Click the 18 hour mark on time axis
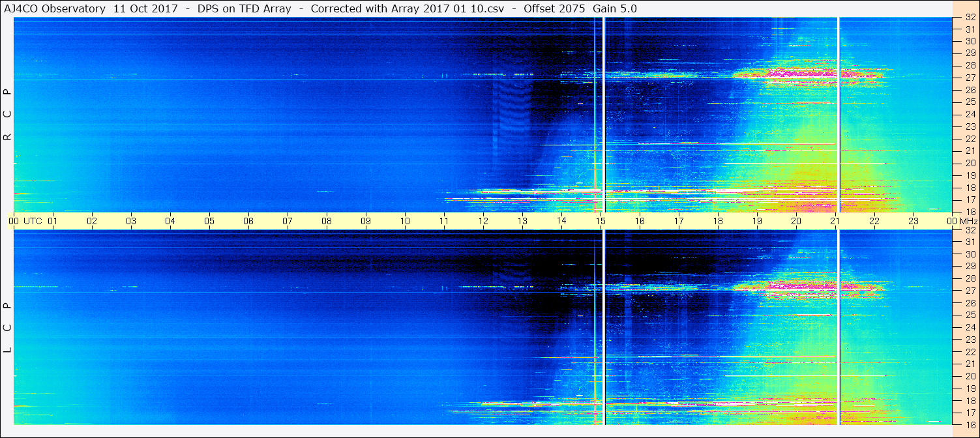This screenshot has height=438, width=980. tap(718, 221)
